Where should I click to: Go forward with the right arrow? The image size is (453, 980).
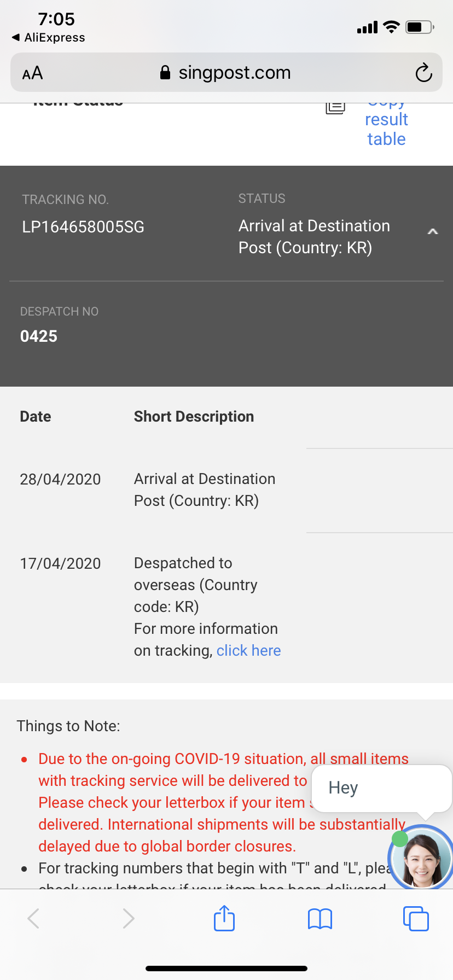[129, 918]
